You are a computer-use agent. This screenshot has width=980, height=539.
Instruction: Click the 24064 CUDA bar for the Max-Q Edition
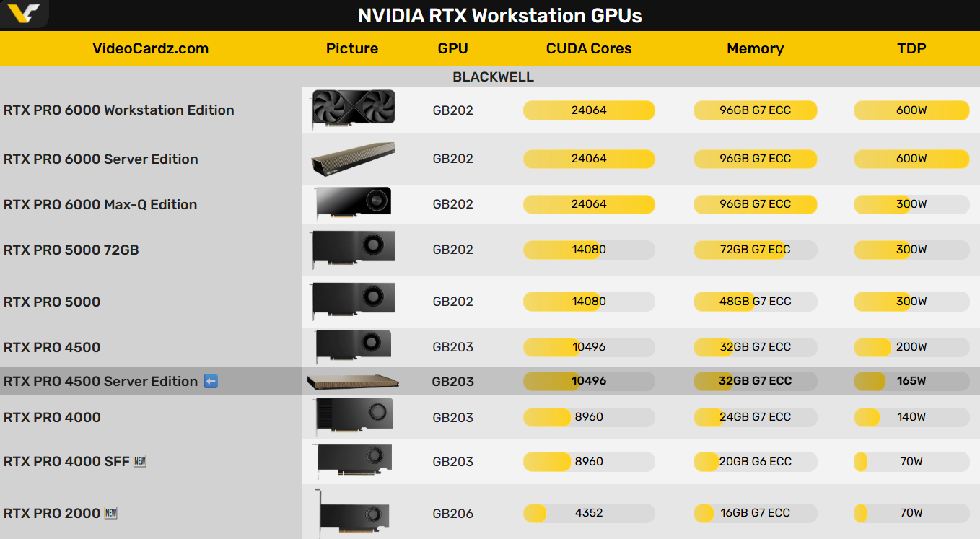point(588,204)
